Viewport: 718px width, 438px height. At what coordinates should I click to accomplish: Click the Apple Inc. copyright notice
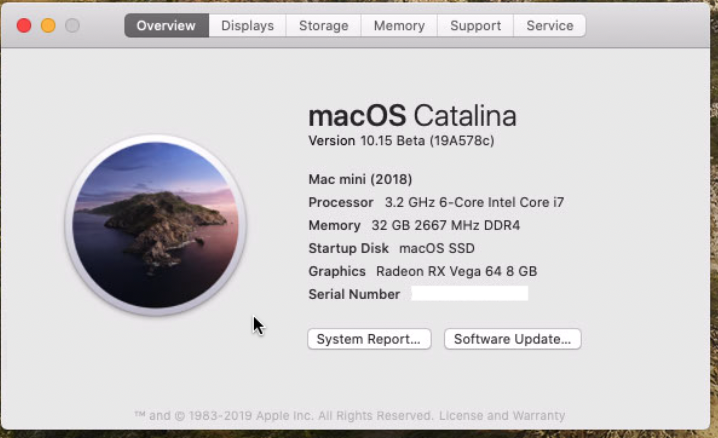[283, 416]
